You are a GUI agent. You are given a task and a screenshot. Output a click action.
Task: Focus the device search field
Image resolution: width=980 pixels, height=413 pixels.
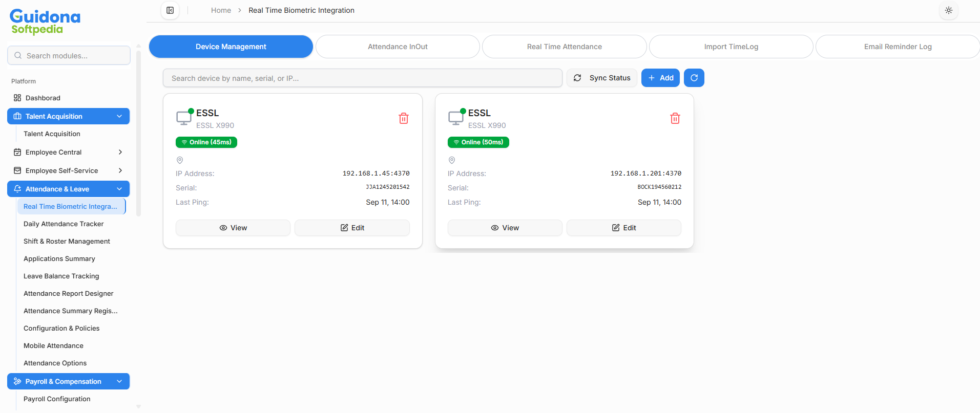[362, 78]
